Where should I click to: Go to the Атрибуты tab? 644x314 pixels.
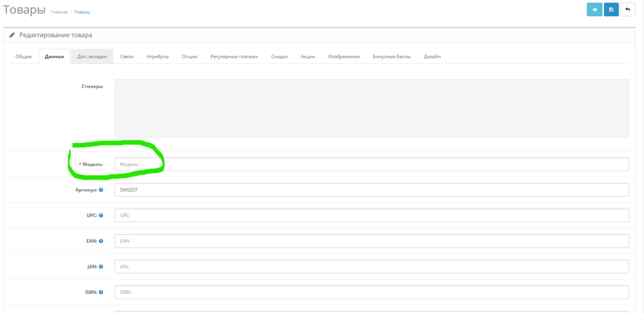(x=158, y=57)
